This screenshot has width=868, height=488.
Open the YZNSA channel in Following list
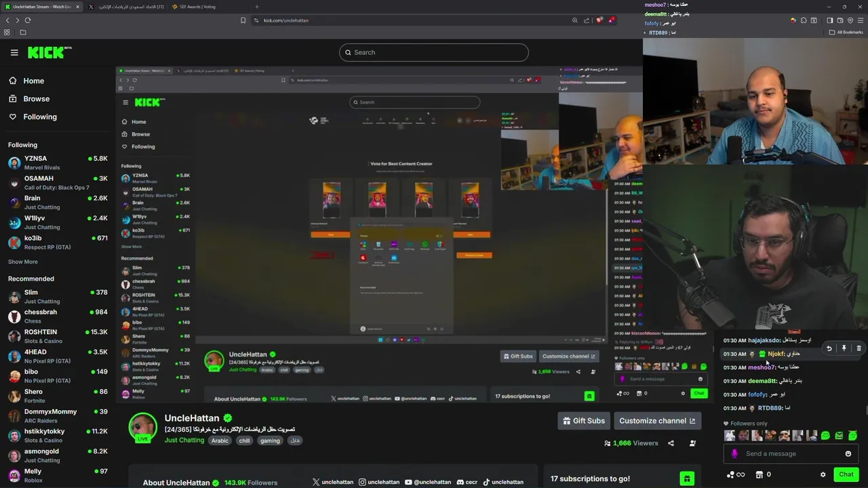(x=58, y=163)
